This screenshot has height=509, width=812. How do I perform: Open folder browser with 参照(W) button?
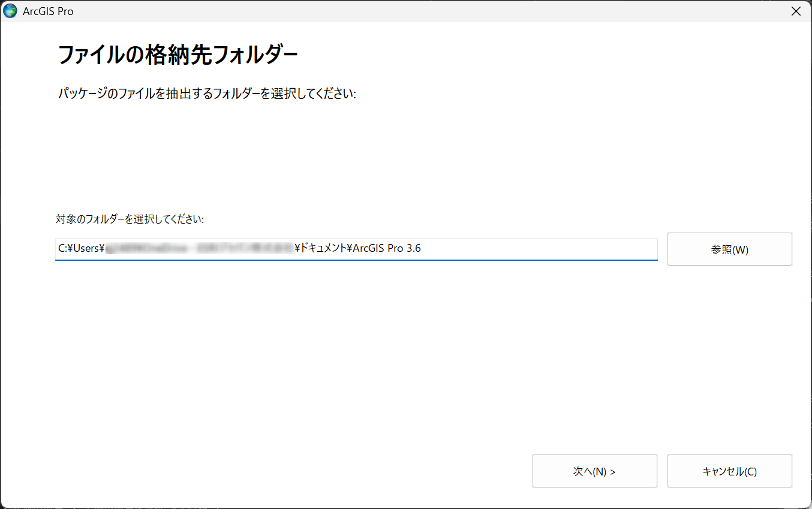click(729, 249)
